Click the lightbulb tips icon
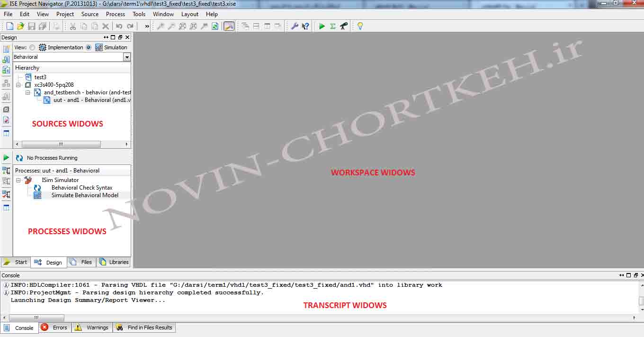The height and width of the screenshot is (337, 644). 360,26
